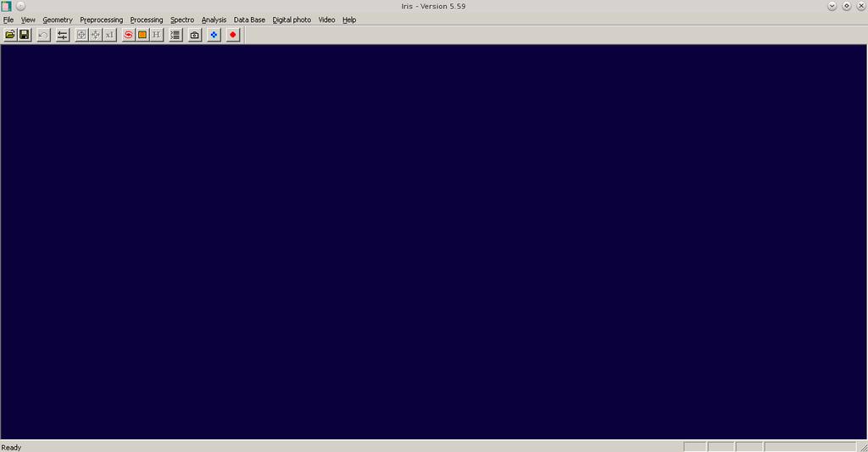Open the File menu
The height and width of the screenshot is (452, 868).
pos(8,20)
